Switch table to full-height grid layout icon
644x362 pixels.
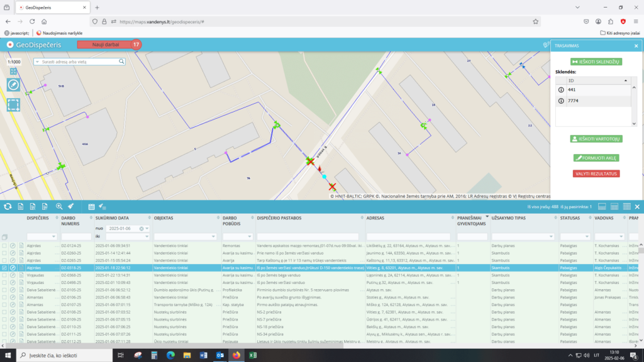coord(626,206)
